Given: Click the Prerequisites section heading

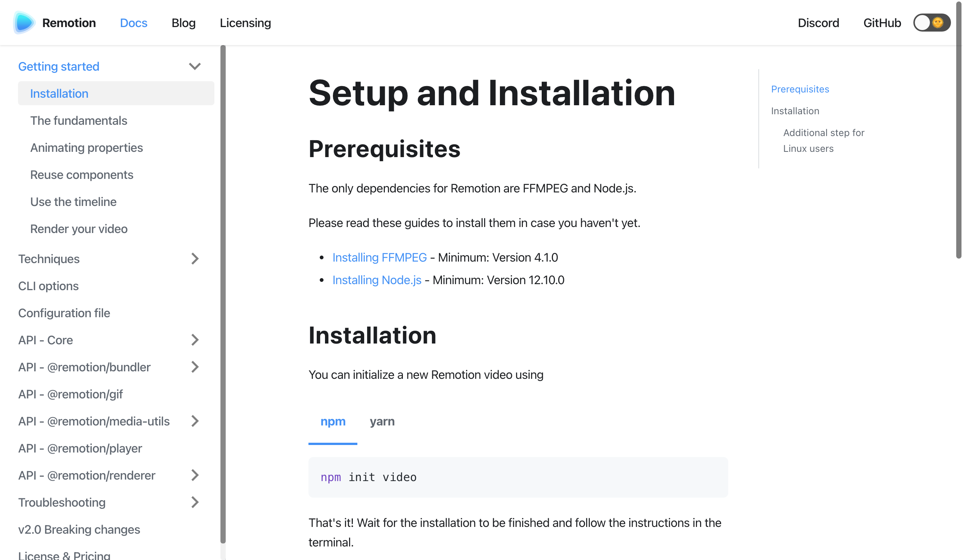Looking at the screenshot, I should click(384, 148).
